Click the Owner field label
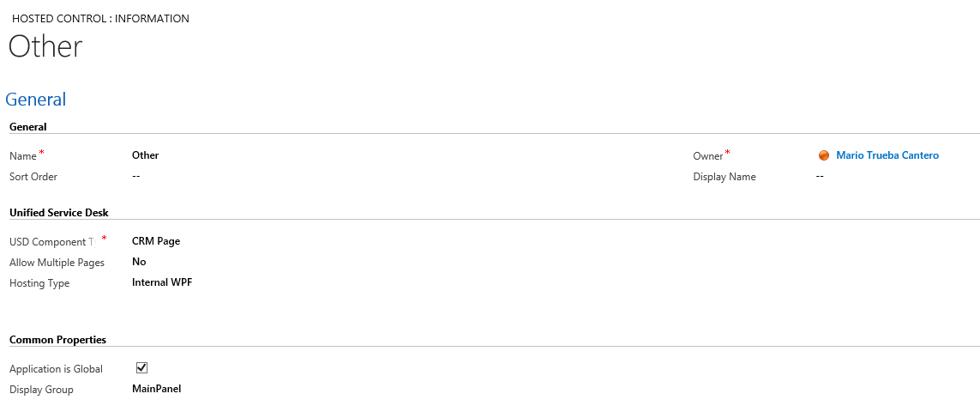This screenshot has height=412, width=980. coord(708,156)
